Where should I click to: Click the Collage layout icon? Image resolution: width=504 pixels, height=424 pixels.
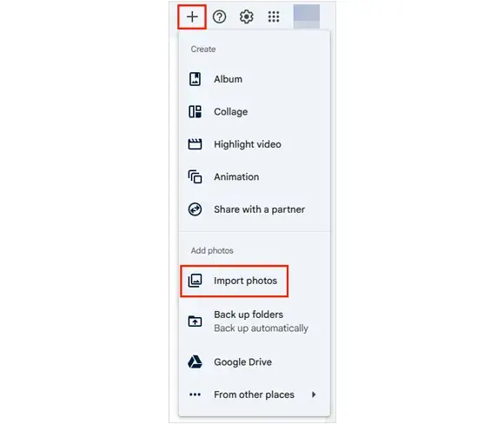click(195, 111)
